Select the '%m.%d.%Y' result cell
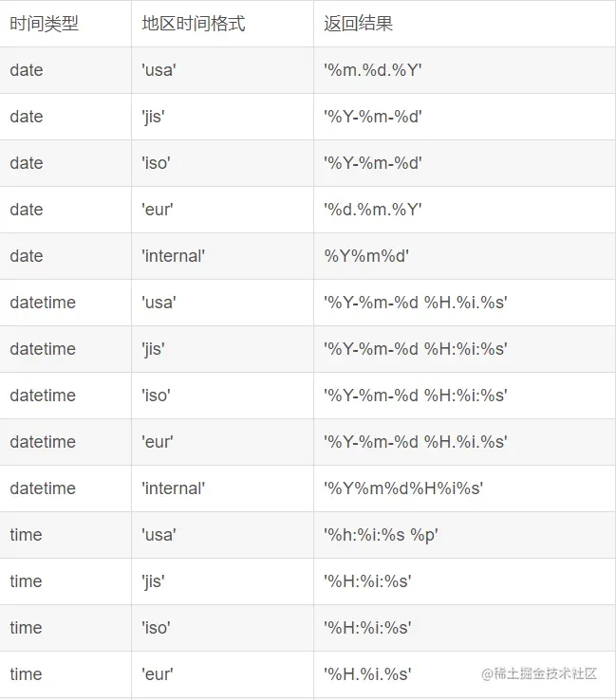616x700 pixels. [x=373, y=70]
